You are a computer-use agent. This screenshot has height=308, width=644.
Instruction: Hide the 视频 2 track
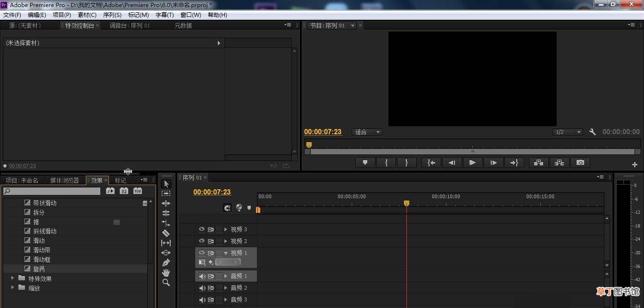pos(202,241)
